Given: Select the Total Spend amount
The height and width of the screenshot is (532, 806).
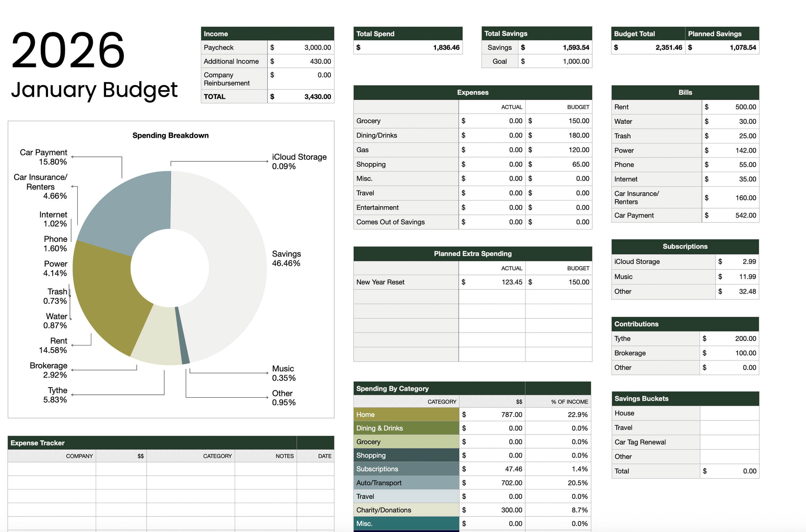Looking at the screenshot, I should pos(407,47).
